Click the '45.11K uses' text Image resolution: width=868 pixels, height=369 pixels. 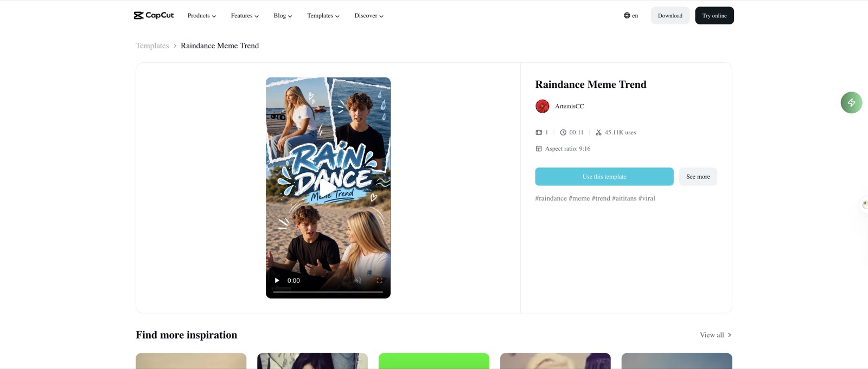[620, 132]
